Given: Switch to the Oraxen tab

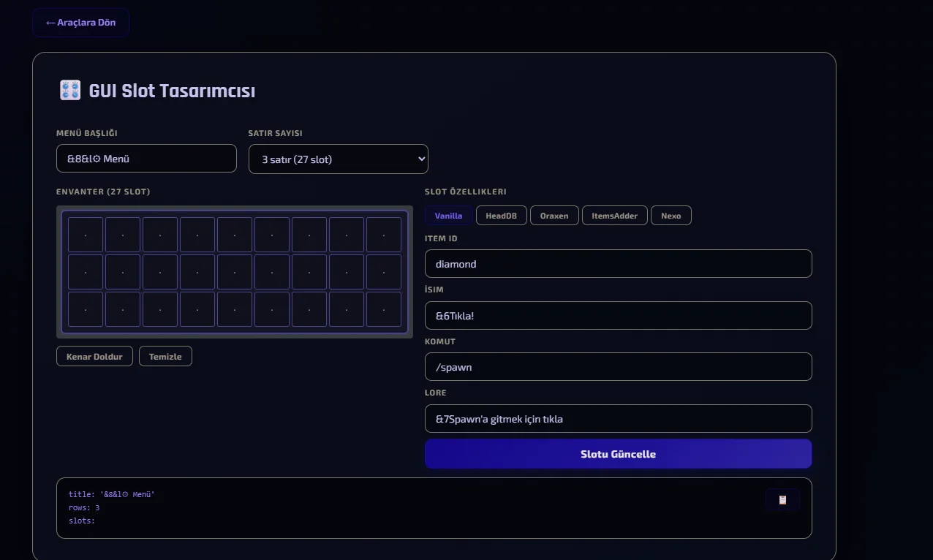Looking at the screenshot, I should 554,216.
